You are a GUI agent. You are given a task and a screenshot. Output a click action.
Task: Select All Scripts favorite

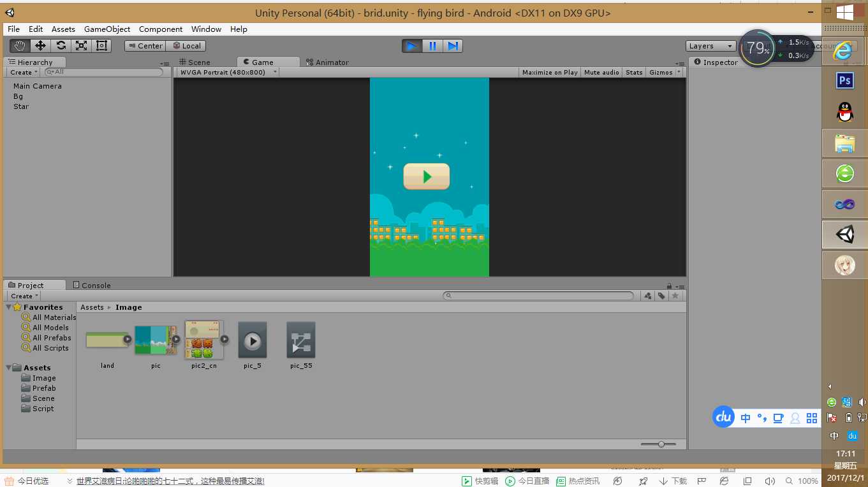[45, 348]
